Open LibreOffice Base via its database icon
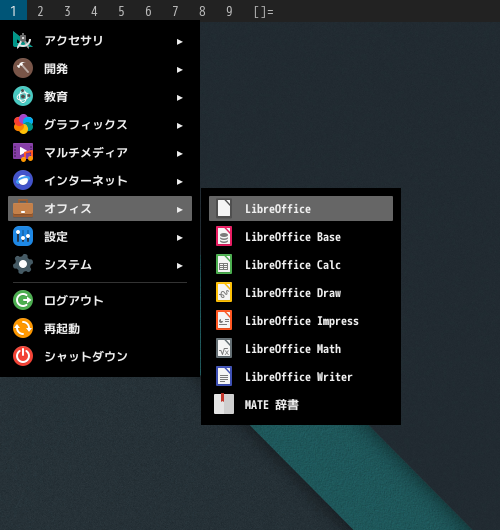The width and height of the screenshot is (500, 530). pos(224,236)
